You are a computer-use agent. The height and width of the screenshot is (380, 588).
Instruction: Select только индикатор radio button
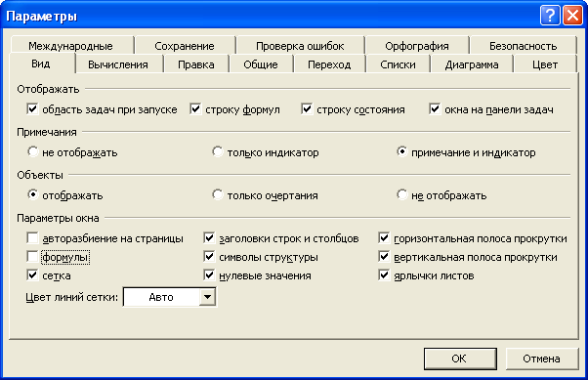218,152
